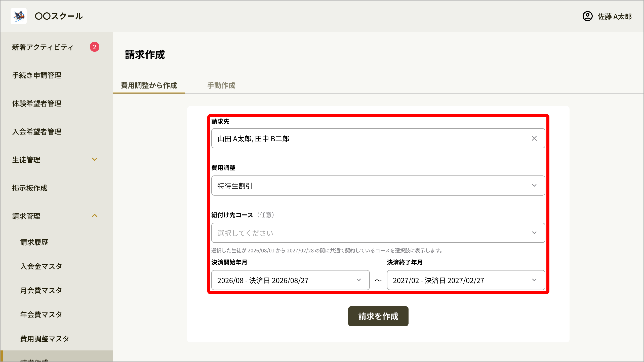Open the 費用調整 dropdown
The image size is (644, 362).
pos(378,186)
